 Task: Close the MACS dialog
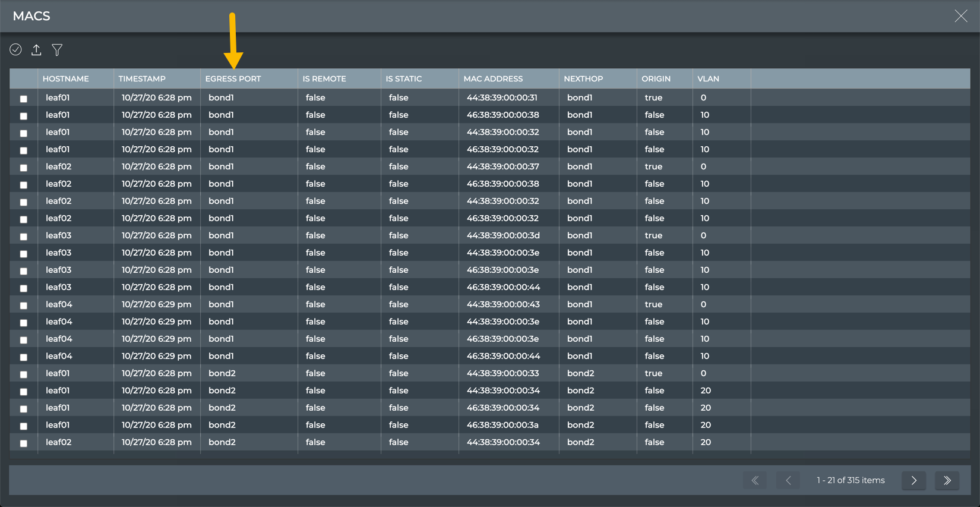[x=960, y=16]
